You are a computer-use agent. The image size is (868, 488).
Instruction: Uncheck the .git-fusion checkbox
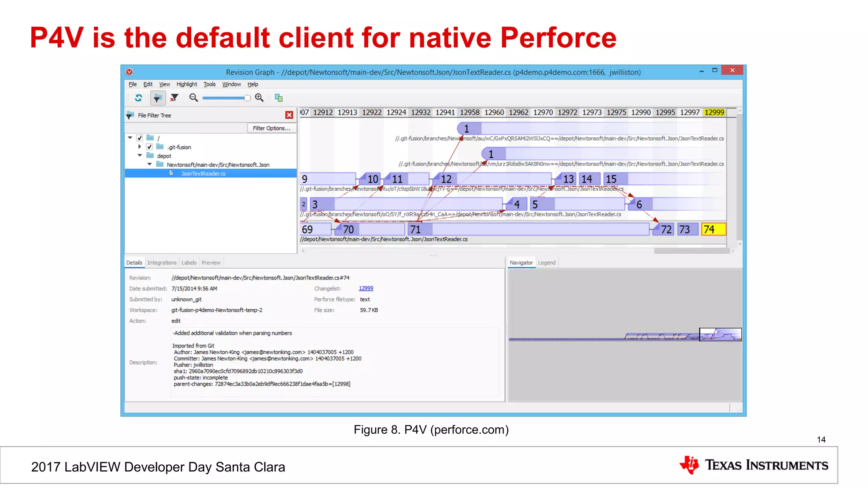[149, 147]
